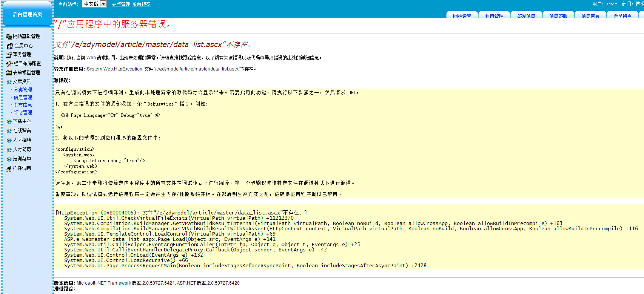Open the 信息回复 tab
The height and width of the screenshot is (294, 644).
(590, 15)
